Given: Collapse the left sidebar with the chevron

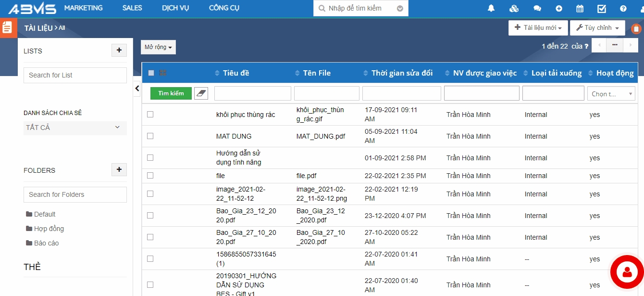Looking at the screenshot, I should click(x=137, y=89).
